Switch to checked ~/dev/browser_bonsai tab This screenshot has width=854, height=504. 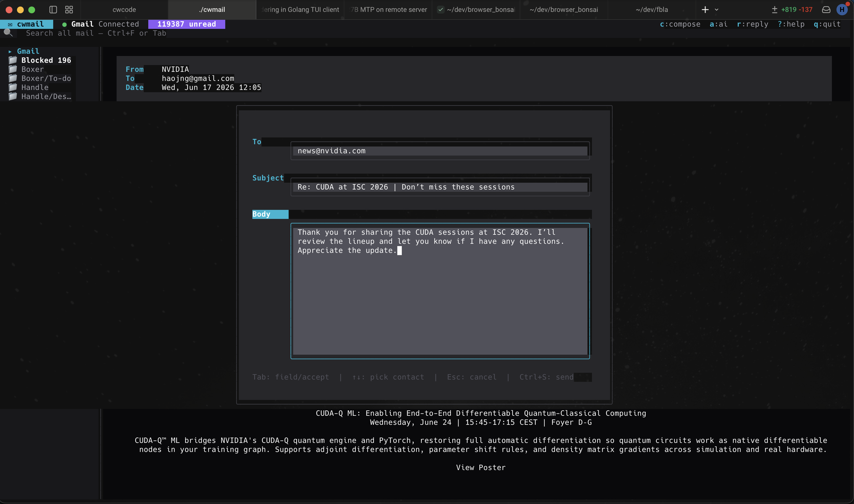pos(476,10)
